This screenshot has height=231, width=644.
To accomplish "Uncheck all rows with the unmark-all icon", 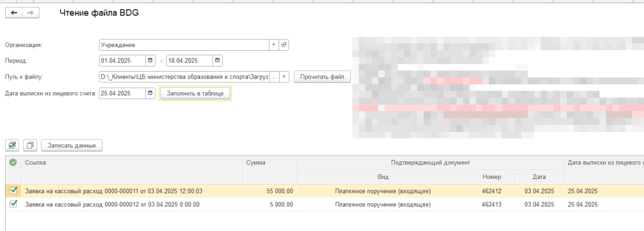I will pos(30,146).
